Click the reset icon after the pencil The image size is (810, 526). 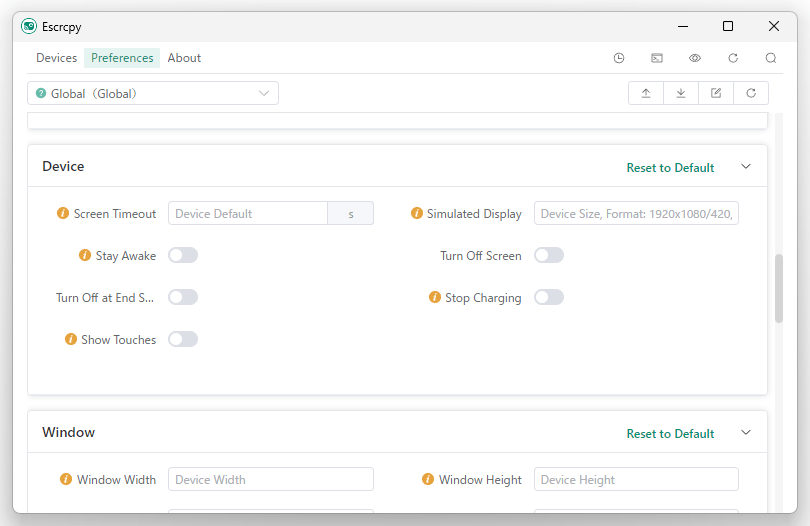751,93
